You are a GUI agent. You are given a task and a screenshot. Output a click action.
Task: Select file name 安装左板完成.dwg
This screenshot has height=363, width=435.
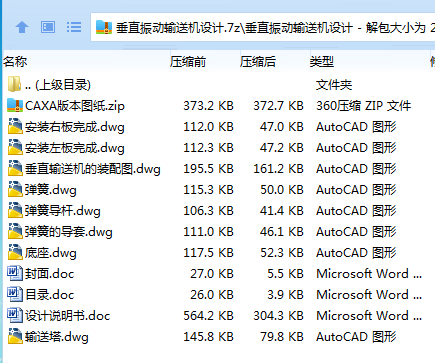pyautogui.click(x=75, y=148)
